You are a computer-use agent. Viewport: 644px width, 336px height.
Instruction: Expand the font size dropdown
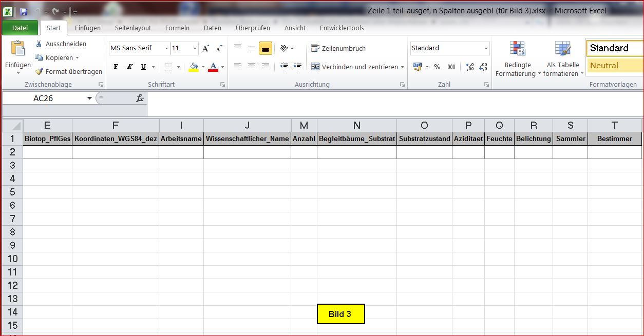click(195, 48)
